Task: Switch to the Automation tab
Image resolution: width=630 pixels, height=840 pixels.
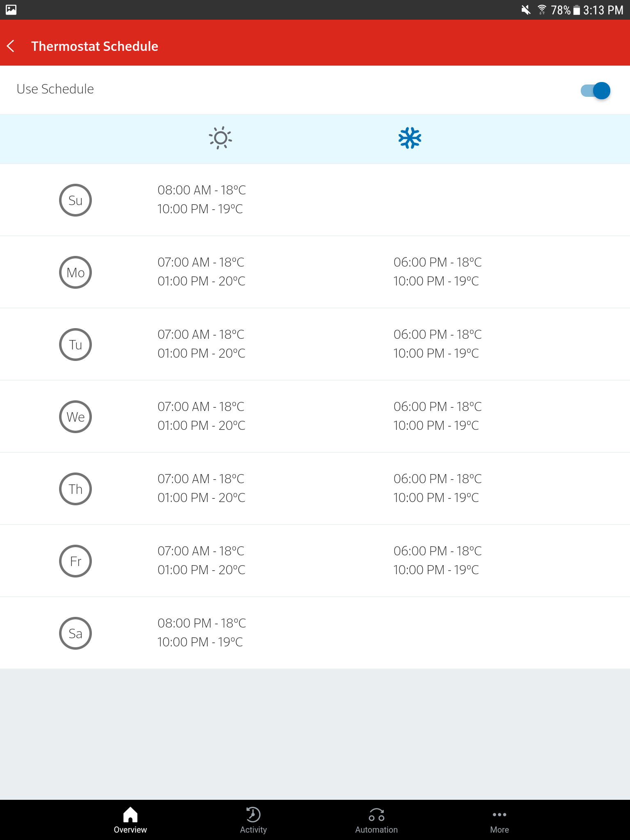Action: pos(377,820)
